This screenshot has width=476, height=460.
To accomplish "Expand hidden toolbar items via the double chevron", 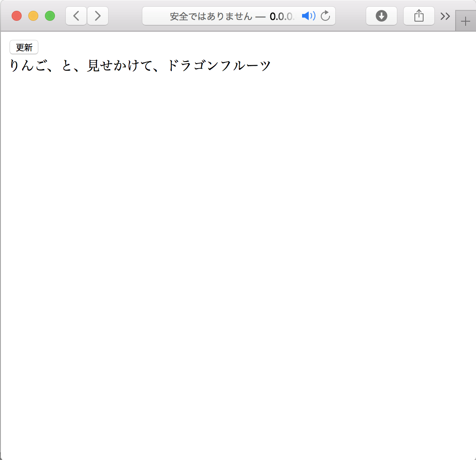I will [445, 16].
